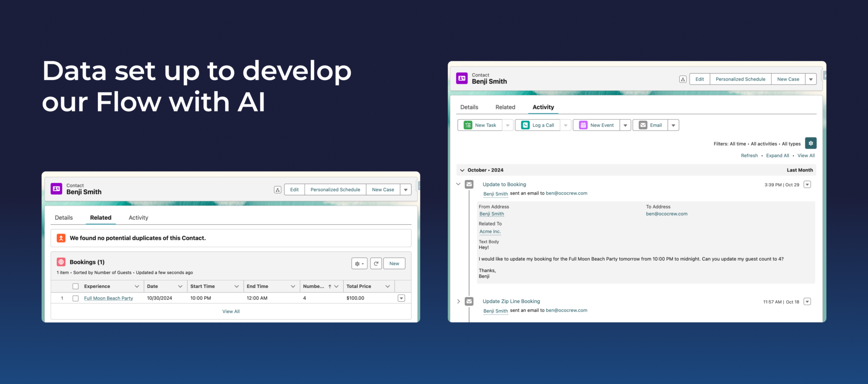Image resolution: width=868 pixels, height=384 pixels.
Task: Click the contact hierarchy icon near Edit
Action: tap(682, 79)
